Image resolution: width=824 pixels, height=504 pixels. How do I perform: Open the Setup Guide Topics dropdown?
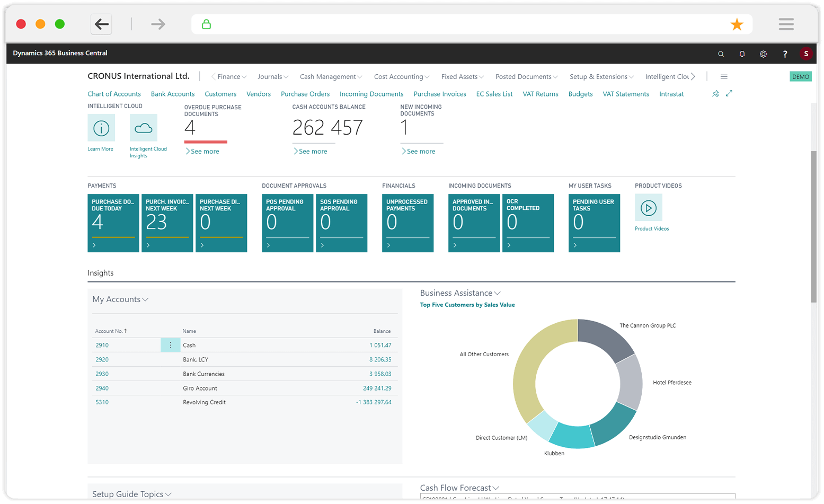(132, 494)
